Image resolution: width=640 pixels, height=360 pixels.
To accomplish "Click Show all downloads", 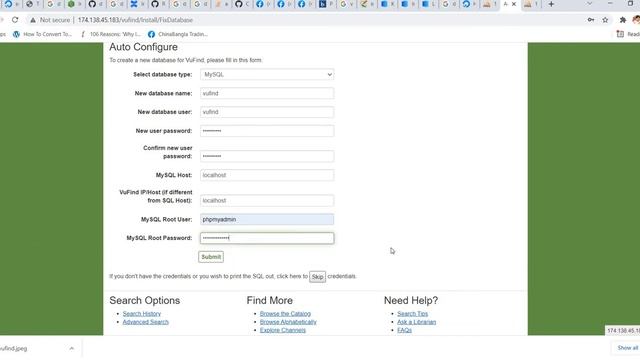I will click(627, 348).
